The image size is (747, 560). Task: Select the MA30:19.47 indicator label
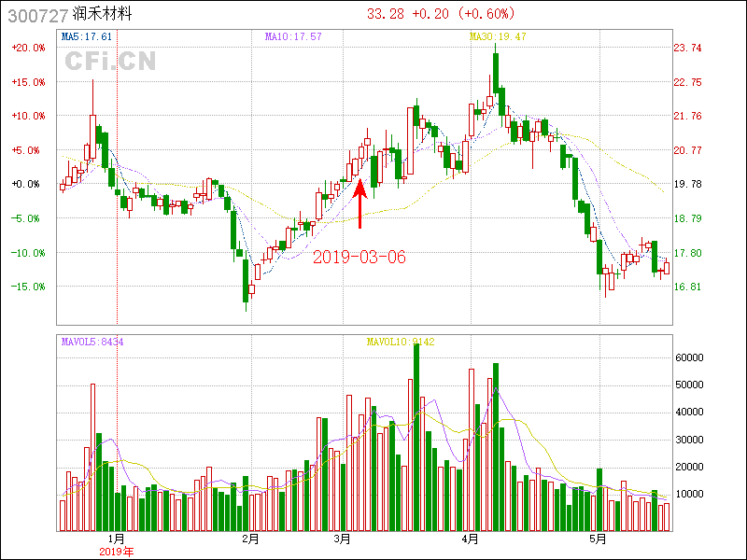point(498,36)
